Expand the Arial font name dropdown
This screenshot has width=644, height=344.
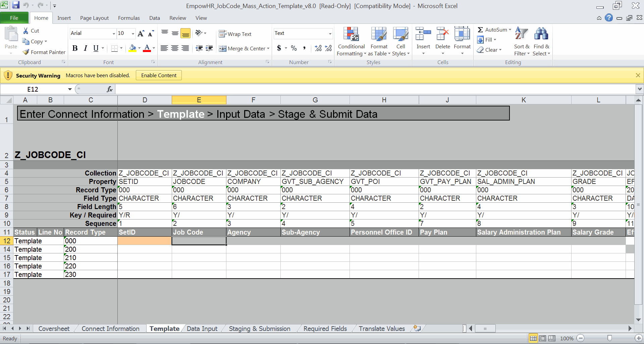click(x=114, y=34)
